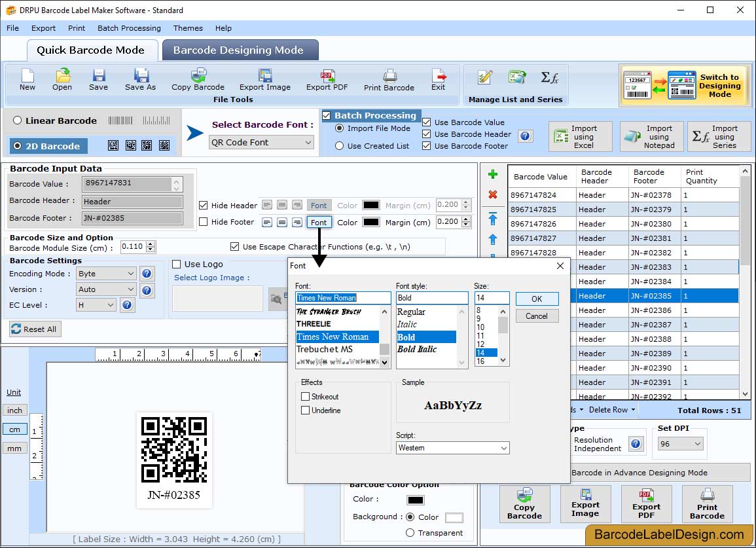This screenshot has width=756, height=548.
Task: Click the Reset All button
Action: coord(35,329)
